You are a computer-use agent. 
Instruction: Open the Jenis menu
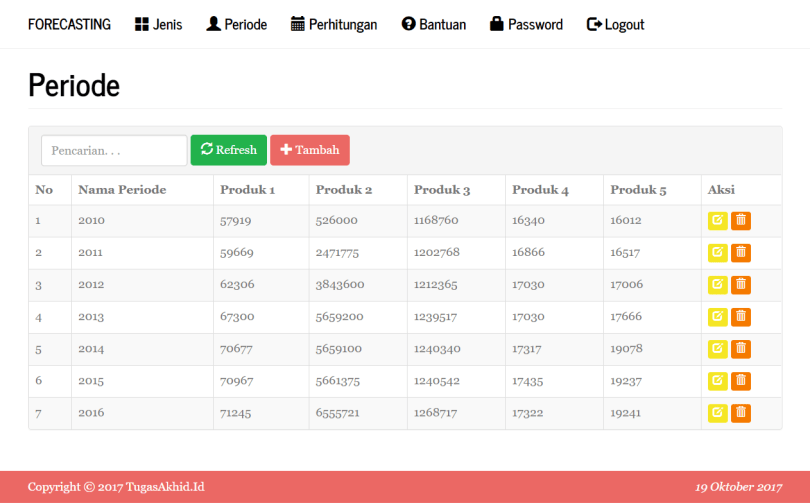[x=158, y=24]
